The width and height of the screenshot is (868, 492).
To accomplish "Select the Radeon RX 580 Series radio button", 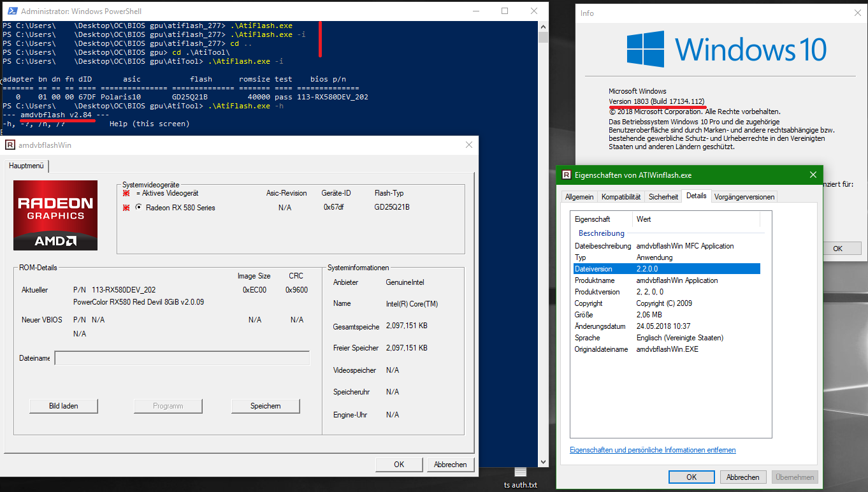I will click(x=138, y=207).
